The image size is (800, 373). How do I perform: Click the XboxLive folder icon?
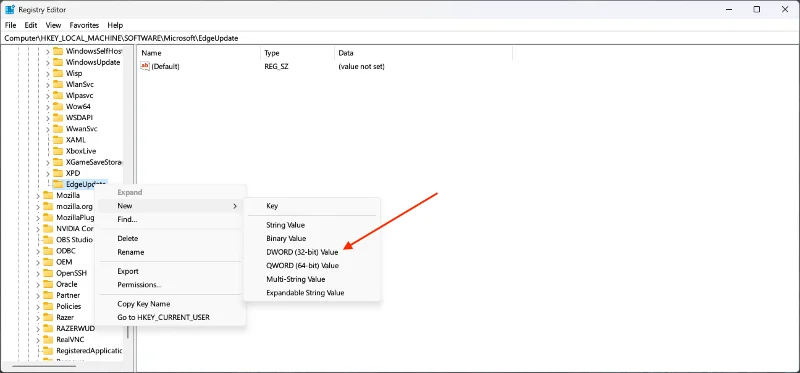[x=58, y=151]
